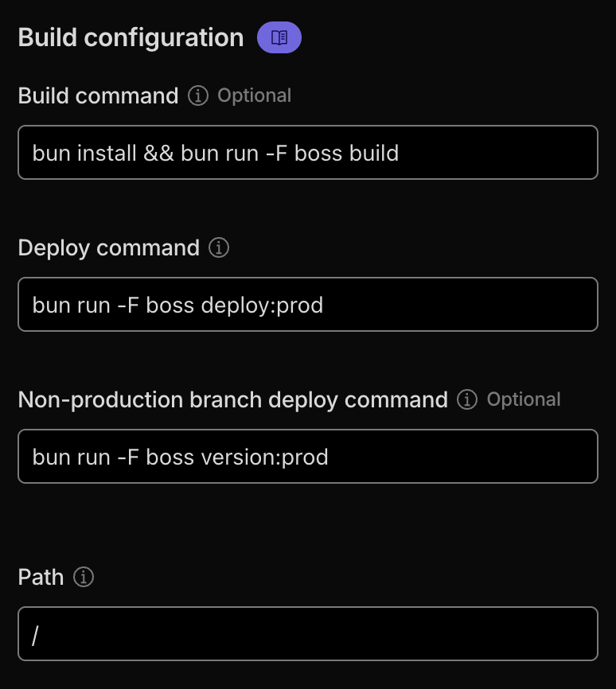Click the "/" character in Path field

tap(36, 634)
